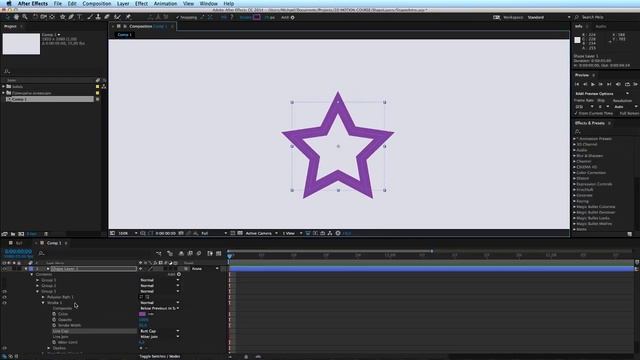The width and height of the screenshot is (640, 360).
Task: Click Toggle Switches / Modes button
Action: click(160, 356)
